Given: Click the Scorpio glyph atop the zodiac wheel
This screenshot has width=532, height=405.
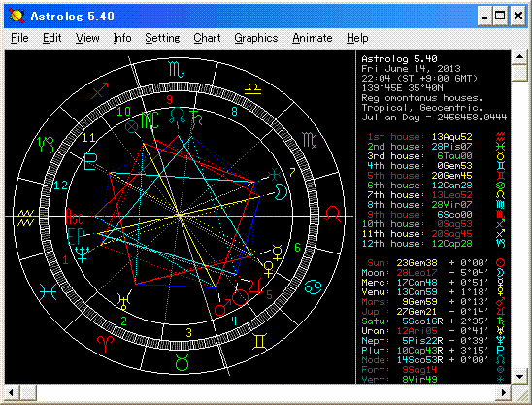Looking at the screenshot, I should click(177, 70).
